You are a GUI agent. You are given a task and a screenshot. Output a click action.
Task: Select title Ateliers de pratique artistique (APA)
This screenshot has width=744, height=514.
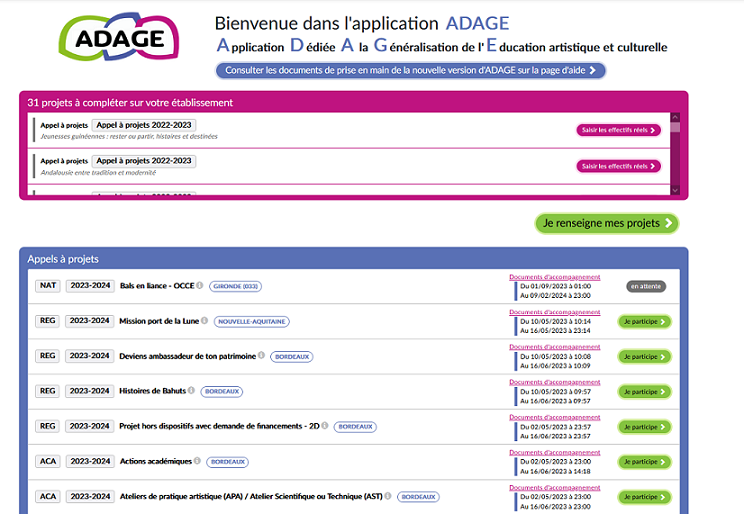pos(251,496)
